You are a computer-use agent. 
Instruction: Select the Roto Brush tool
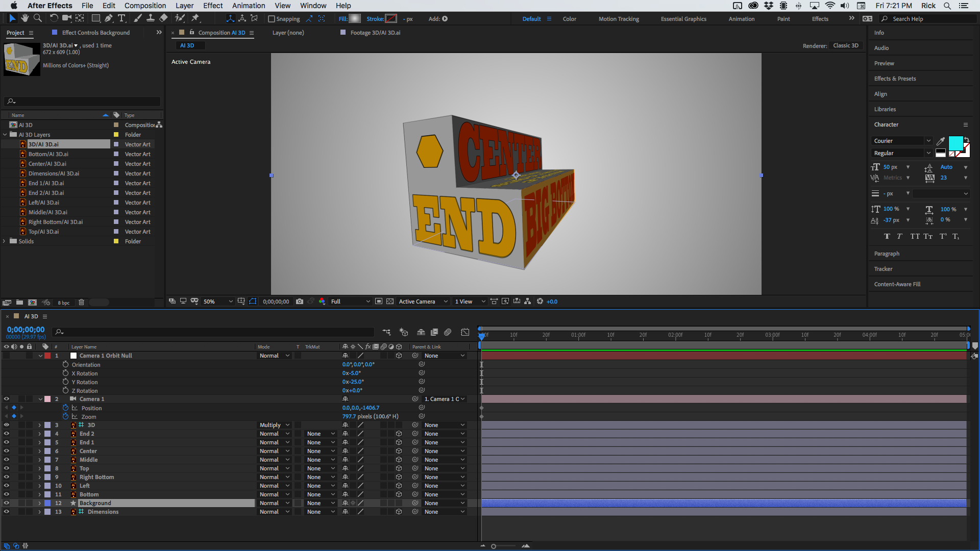tap(180, 18)
